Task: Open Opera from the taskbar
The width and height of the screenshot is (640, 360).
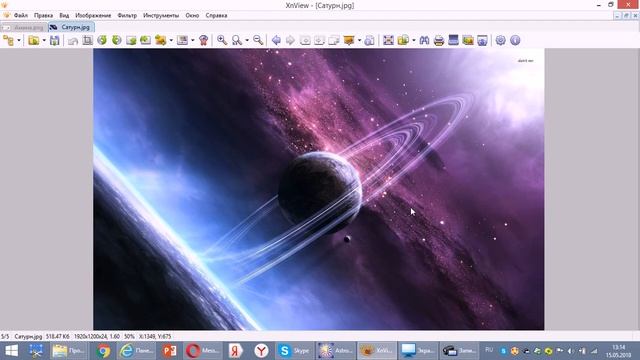Action: point(203,351)
